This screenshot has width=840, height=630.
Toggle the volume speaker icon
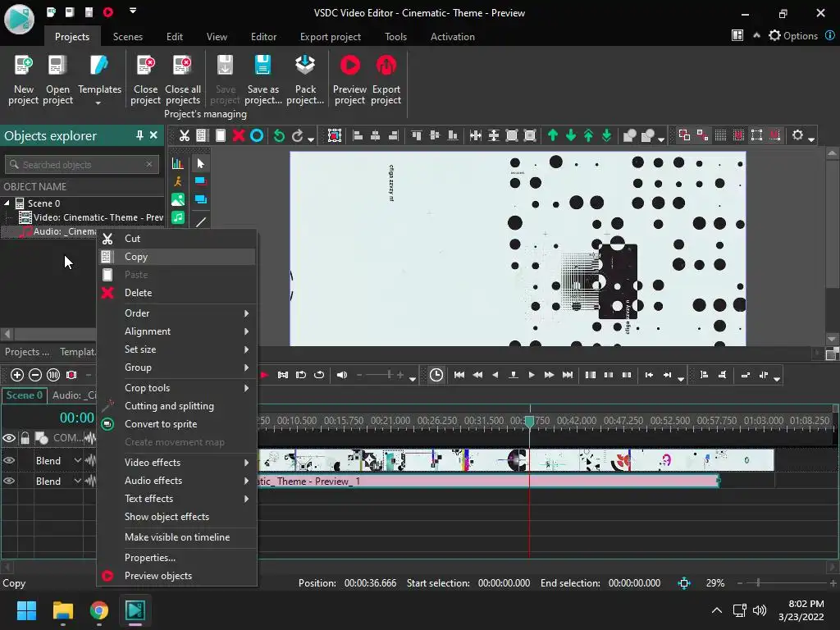342,375
